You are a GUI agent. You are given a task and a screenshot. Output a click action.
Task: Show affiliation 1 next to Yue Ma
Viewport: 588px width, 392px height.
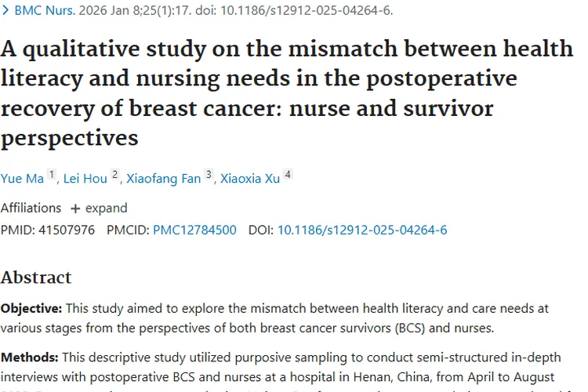[x=52, y=175]
